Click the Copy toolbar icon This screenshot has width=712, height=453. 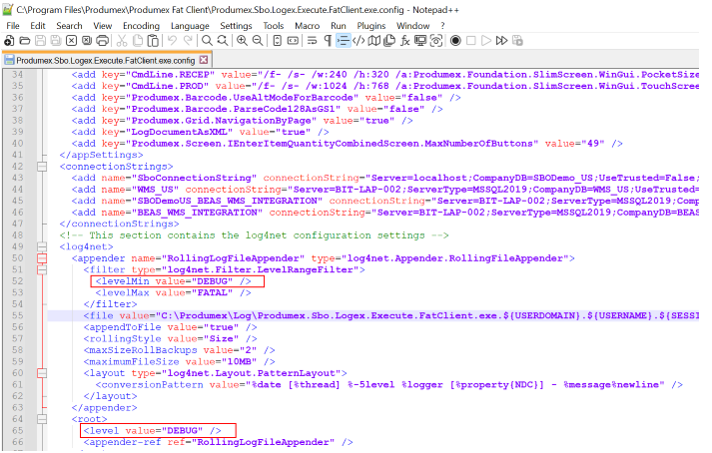click(x=138, y=41)
